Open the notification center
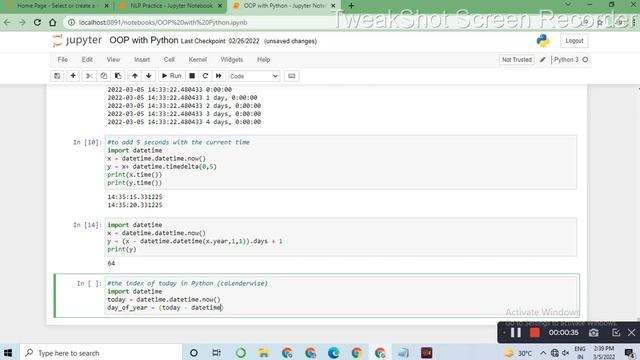The width and height of the screenshot is (640, 360). click(x=629, y=353)
